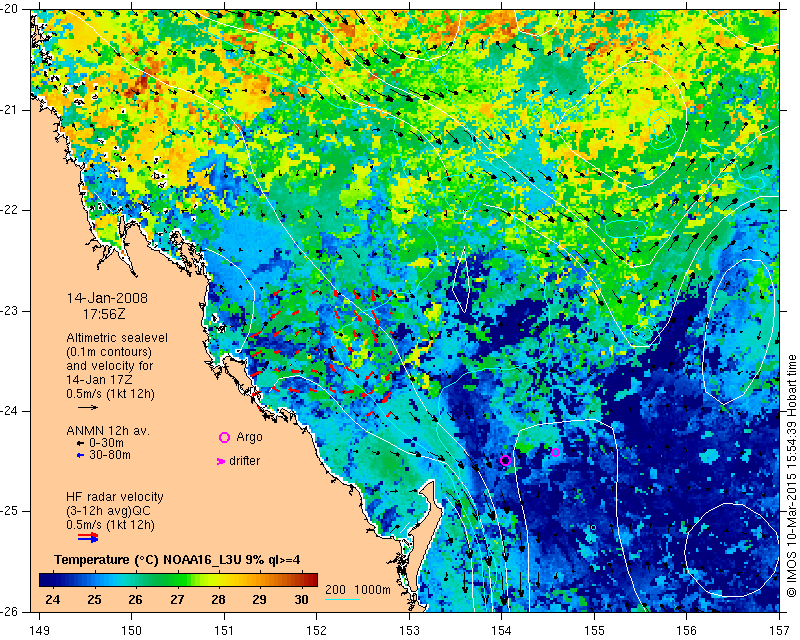The width and height of the screenshot is (800, 640).
Task: Click the '1000m' depth contour label
Action: (372, 590)
